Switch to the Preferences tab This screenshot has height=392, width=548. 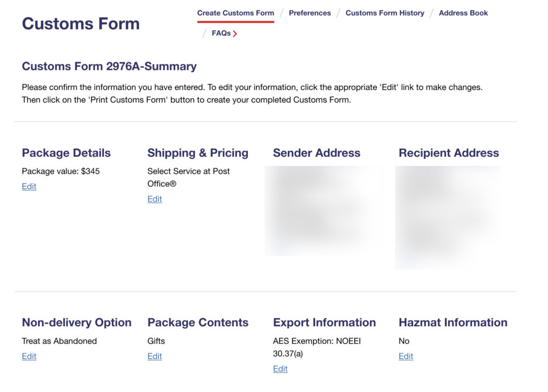tap(310, 13)
